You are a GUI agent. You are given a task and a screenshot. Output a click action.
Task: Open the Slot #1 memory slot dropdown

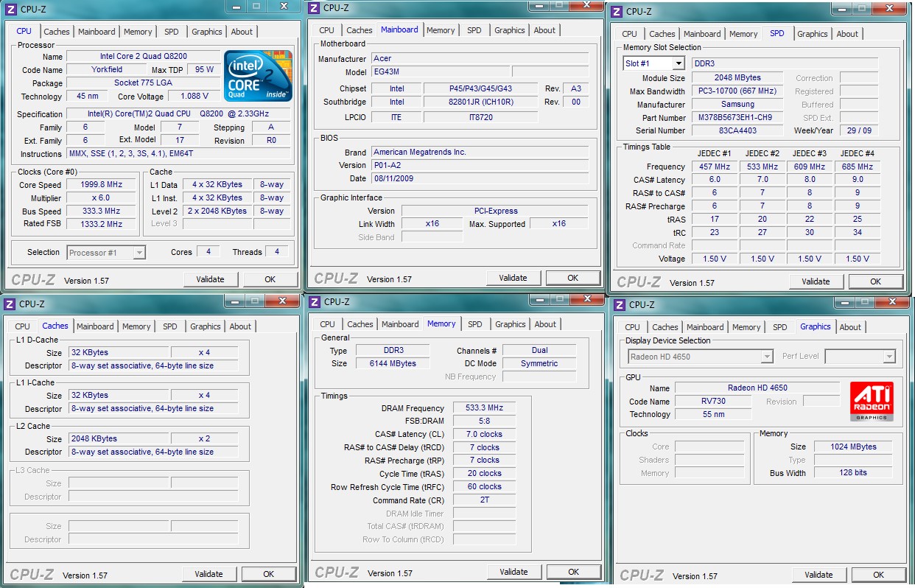coord(678,64)
